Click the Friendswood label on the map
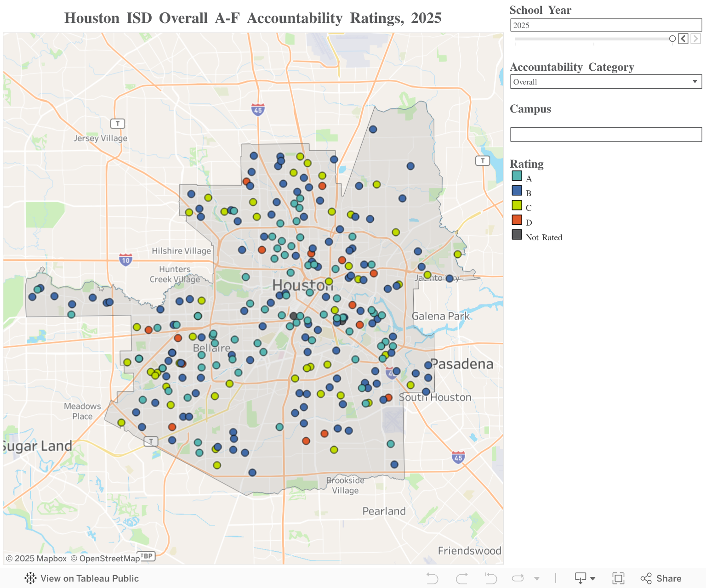The height and width of the screenshot is (588, 706). pyautogui.click(x=470, y=551)
